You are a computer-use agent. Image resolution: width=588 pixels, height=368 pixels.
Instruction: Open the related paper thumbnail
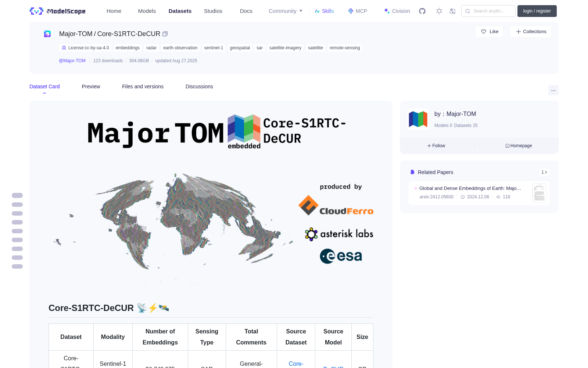pos(539,193)
